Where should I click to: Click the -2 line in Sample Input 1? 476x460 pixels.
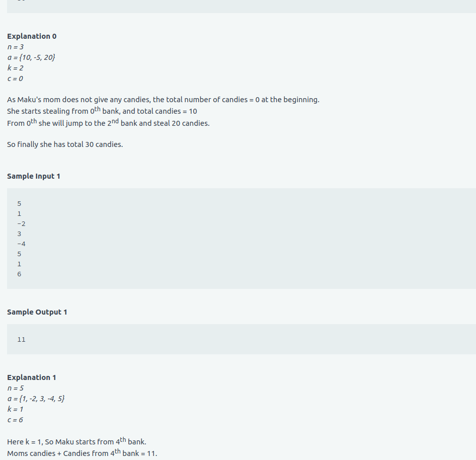pyautogui.click(x=21, y=224)
